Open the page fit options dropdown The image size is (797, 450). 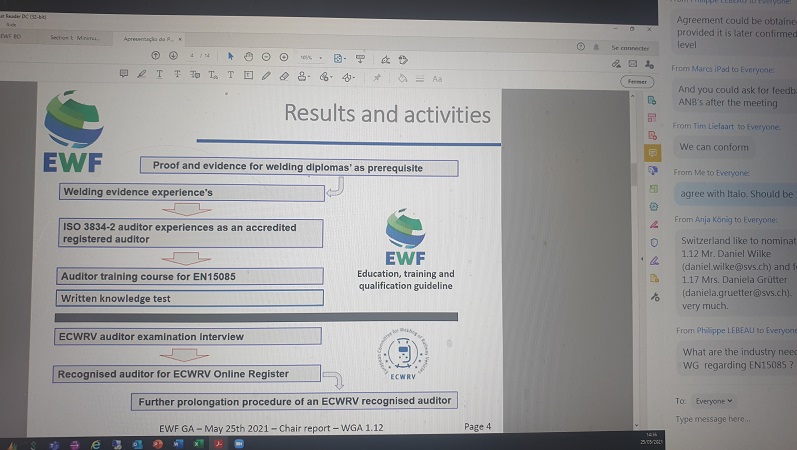(x=340, y=58)
